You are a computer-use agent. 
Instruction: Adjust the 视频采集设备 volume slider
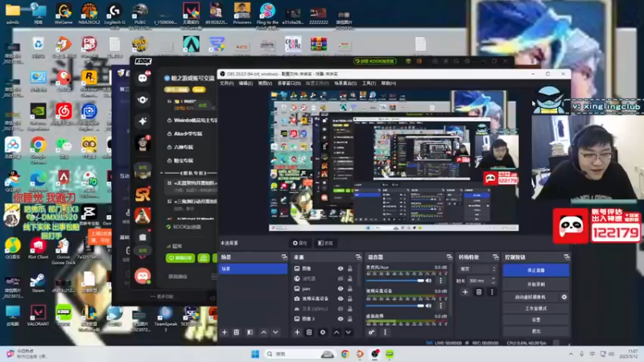(394, 306)
